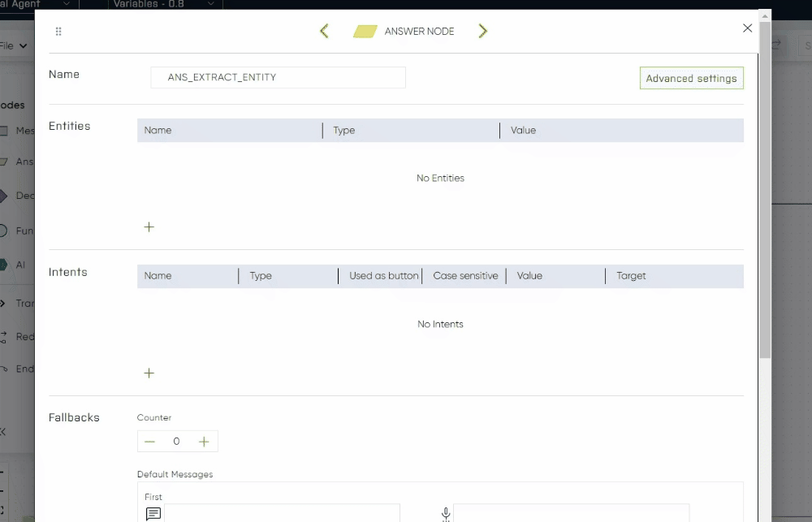
Task: Click the yellow Answer Node shape icon
Action: click(x=365, y=32)
